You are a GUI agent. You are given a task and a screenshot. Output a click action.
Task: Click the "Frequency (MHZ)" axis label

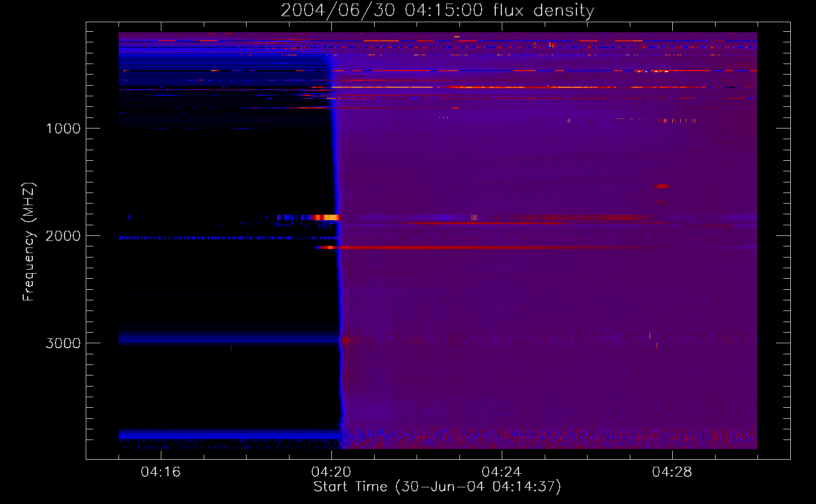[29, 242]
